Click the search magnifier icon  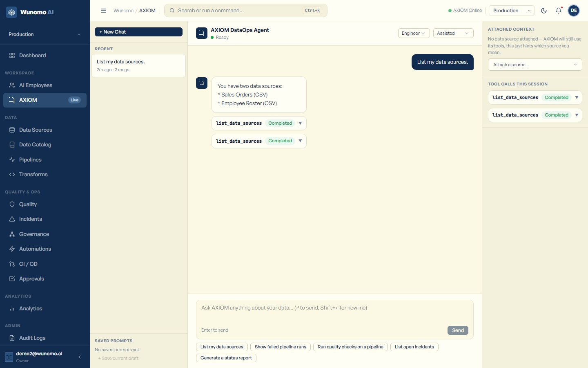click(x=172, y=11)
